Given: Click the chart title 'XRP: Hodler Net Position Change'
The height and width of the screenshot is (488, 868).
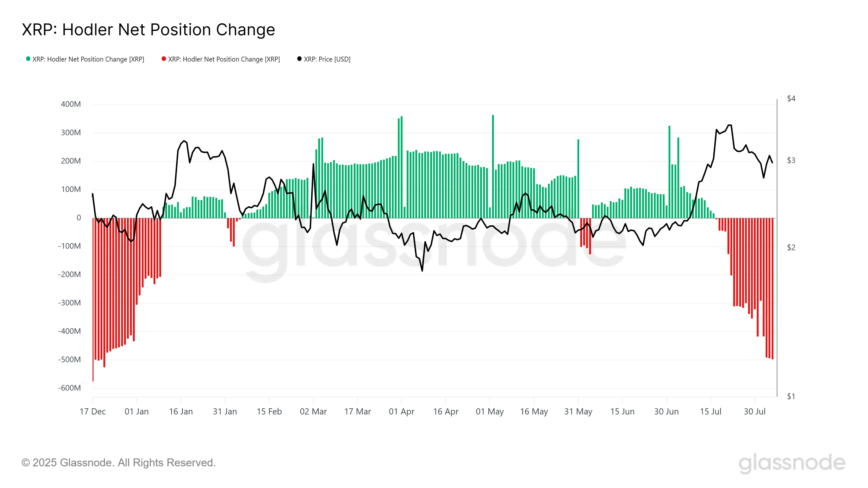Looking at the screenshot, I should point(148,30).
